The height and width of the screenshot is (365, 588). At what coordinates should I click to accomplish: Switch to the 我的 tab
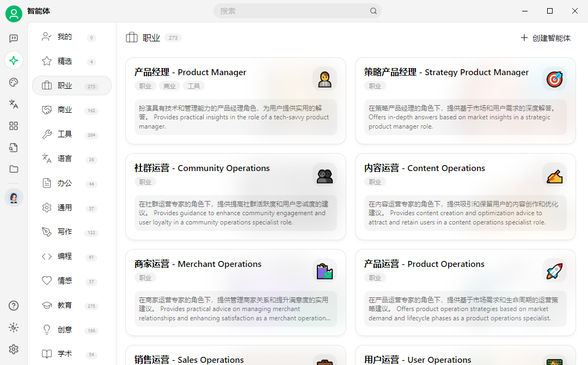tap(64, 36)
